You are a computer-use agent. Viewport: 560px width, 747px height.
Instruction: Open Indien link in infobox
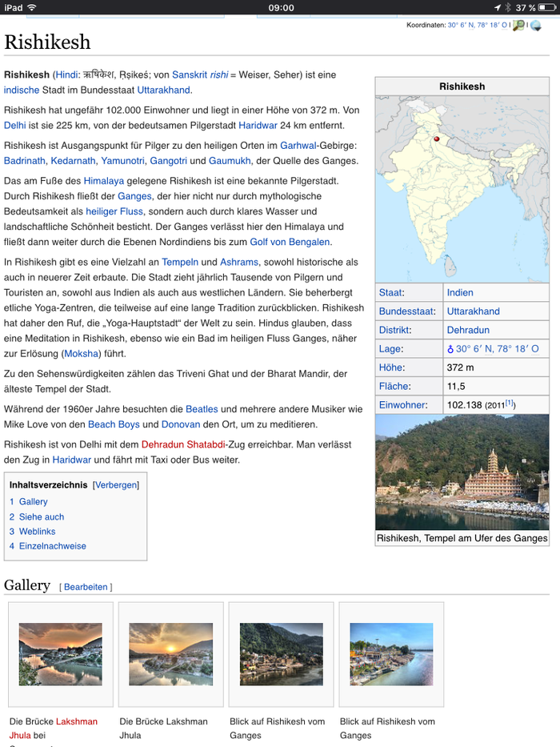[x=460, y=292]
